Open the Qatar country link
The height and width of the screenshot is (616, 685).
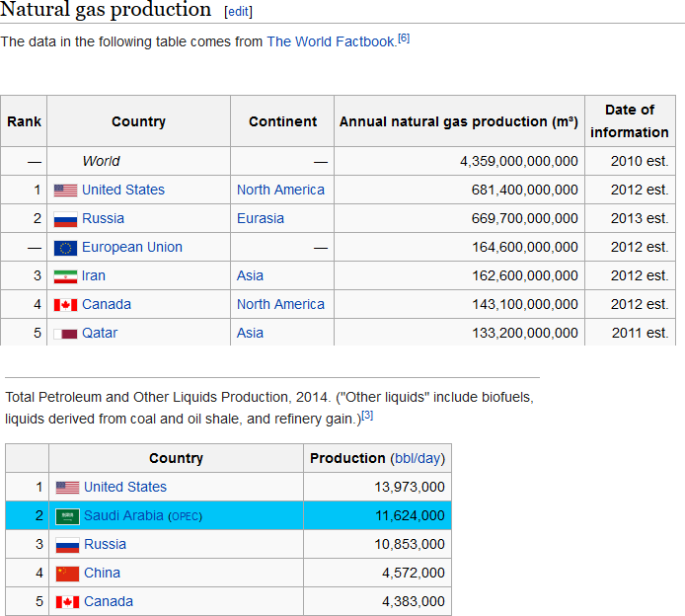100,333
